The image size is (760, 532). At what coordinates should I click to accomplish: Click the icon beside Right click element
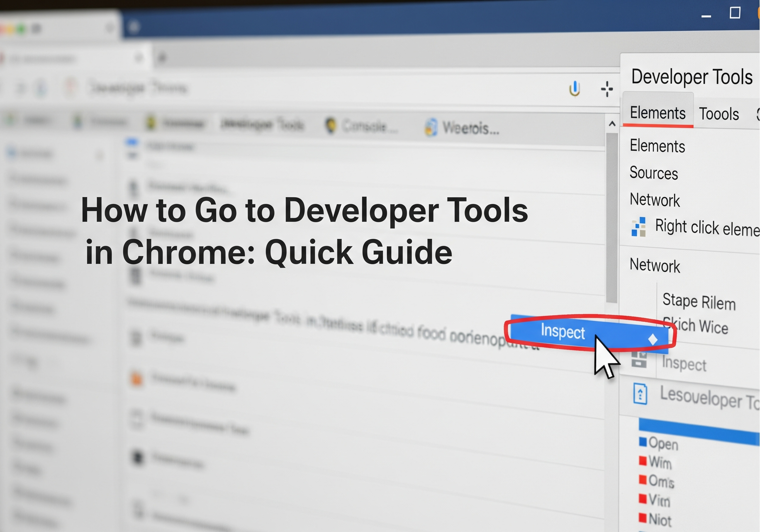(639, 227)
